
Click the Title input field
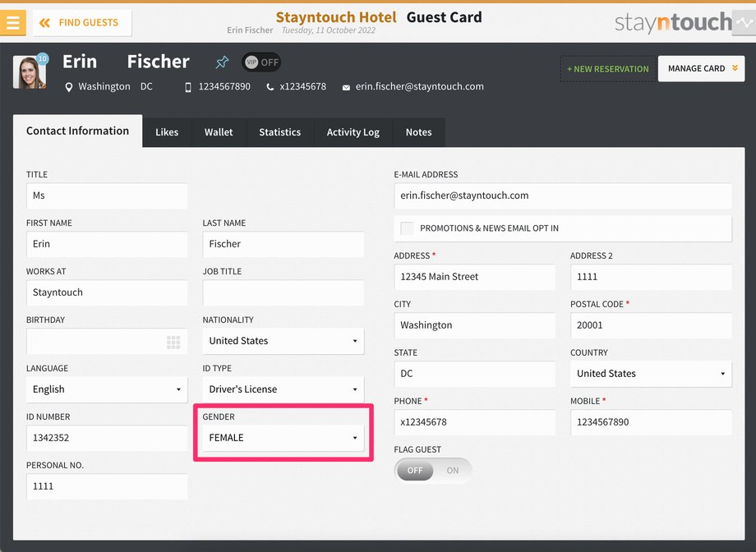tap(107, 195)
